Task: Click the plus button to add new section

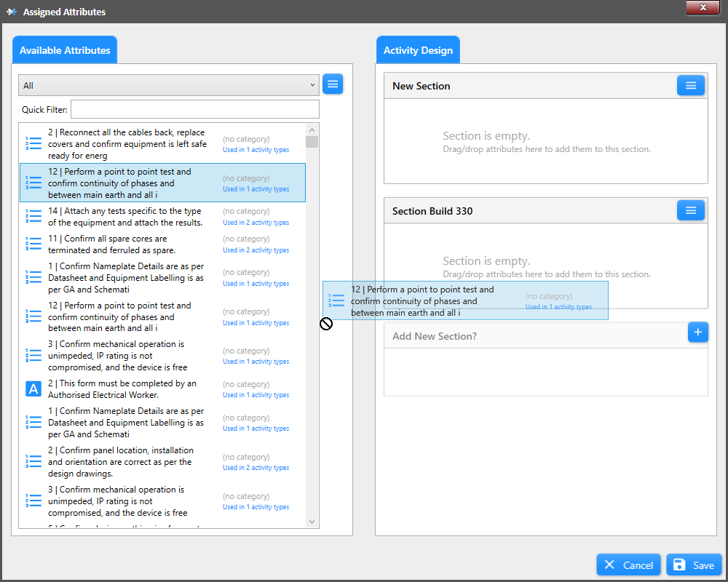Action: point(697,332)
